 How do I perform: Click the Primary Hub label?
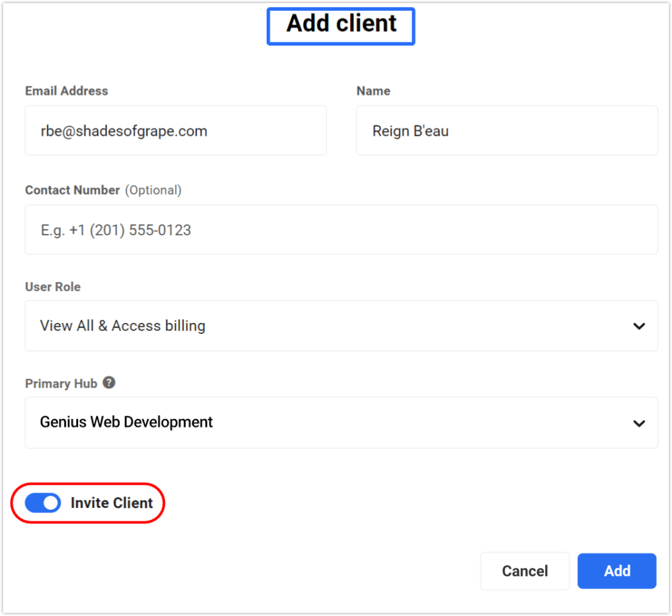pyautogui.click(x=61, y=383)
